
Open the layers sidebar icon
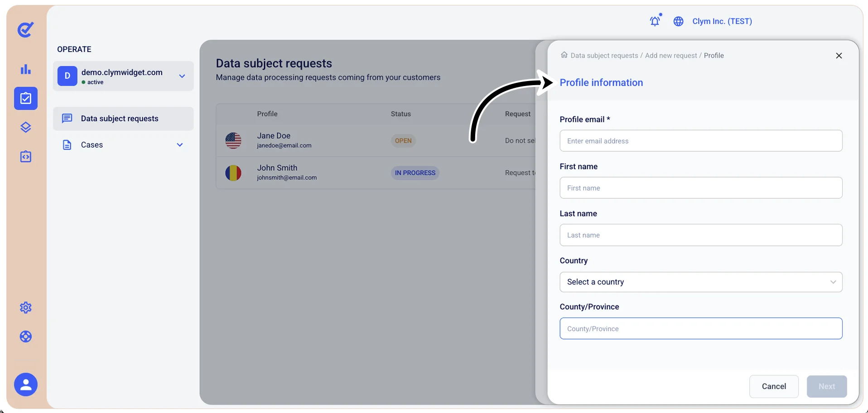click(26, 127)
